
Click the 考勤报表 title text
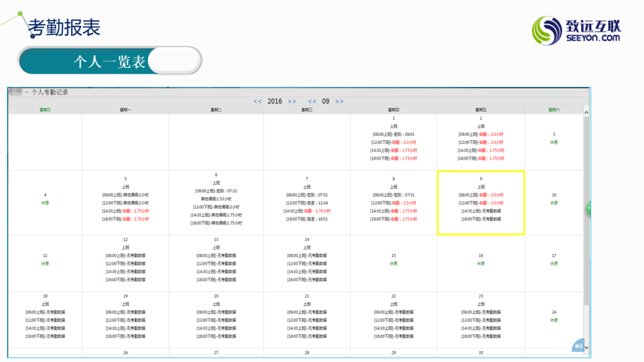point(64,28)
